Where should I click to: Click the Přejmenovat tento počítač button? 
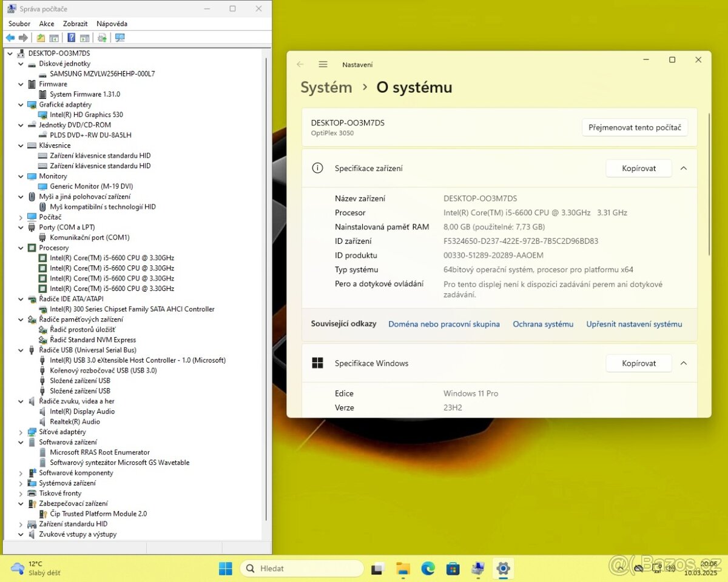(635, 127)
